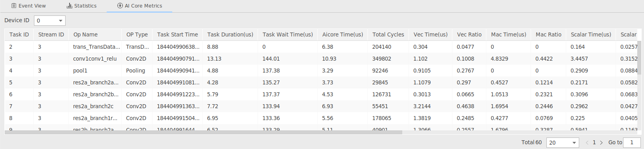Viewport: 644px width, 149px height.
Task: Select the pool1 operator row
Action: (321, 71)
